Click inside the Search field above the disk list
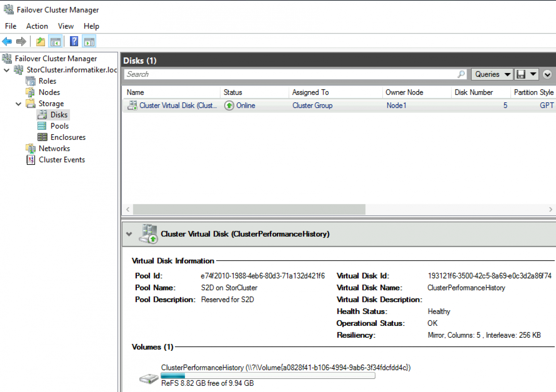Screen dimensions: 556x392 tap(253, 74)
